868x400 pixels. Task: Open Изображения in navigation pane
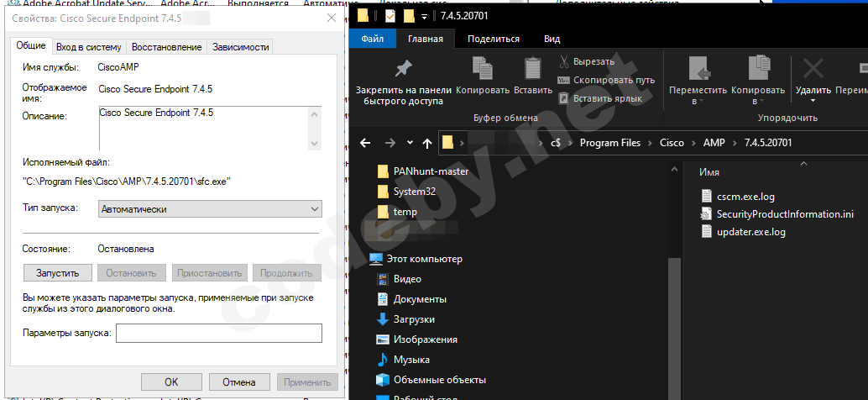(417, 339)
